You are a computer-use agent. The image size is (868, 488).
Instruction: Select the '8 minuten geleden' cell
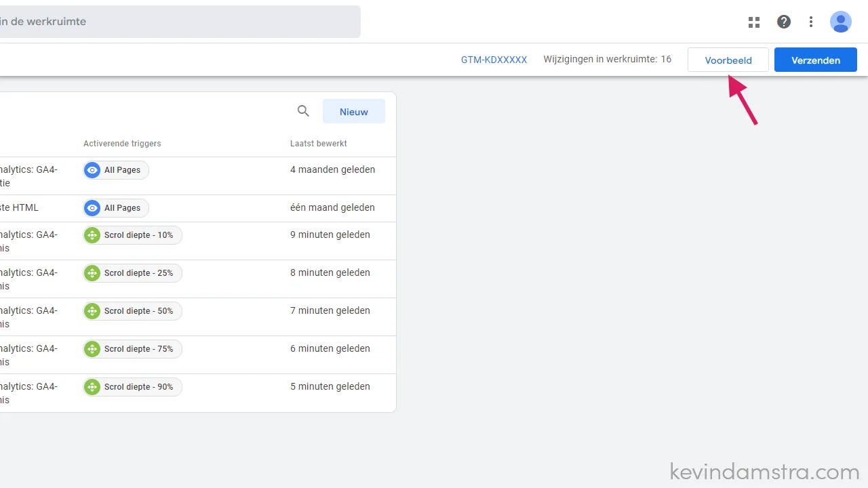[330, 272]
